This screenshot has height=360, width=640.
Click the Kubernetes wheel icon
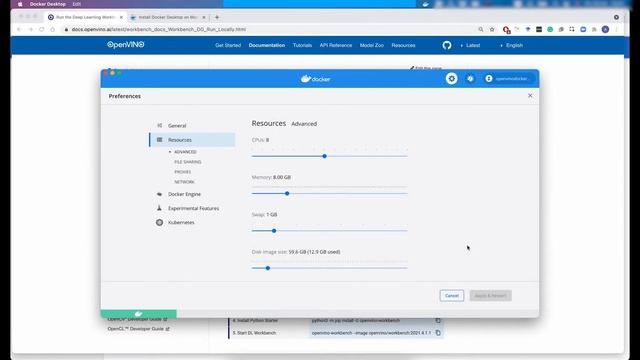coord(159,222)
